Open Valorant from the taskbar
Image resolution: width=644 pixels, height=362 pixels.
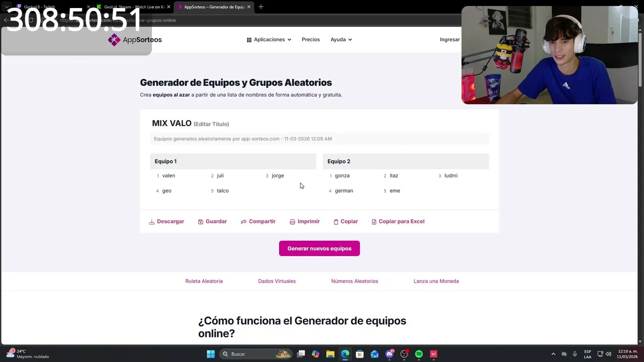[434, 354]
